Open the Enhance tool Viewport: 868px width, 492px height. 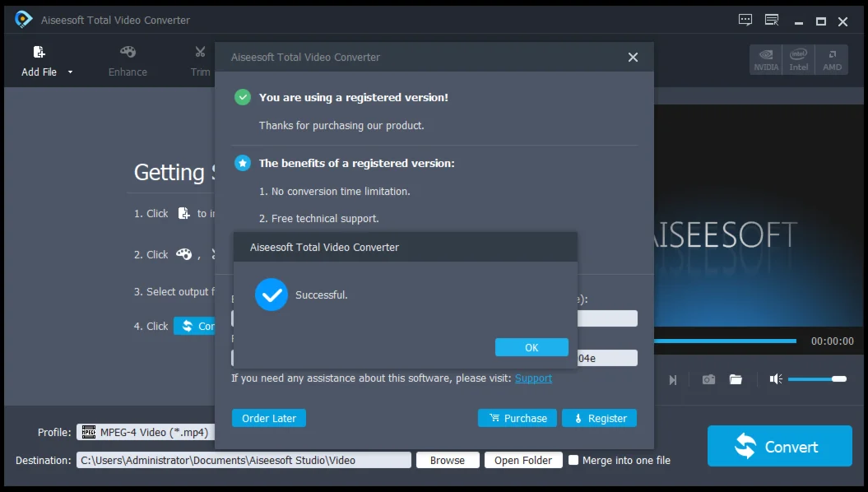click(128, 62)
